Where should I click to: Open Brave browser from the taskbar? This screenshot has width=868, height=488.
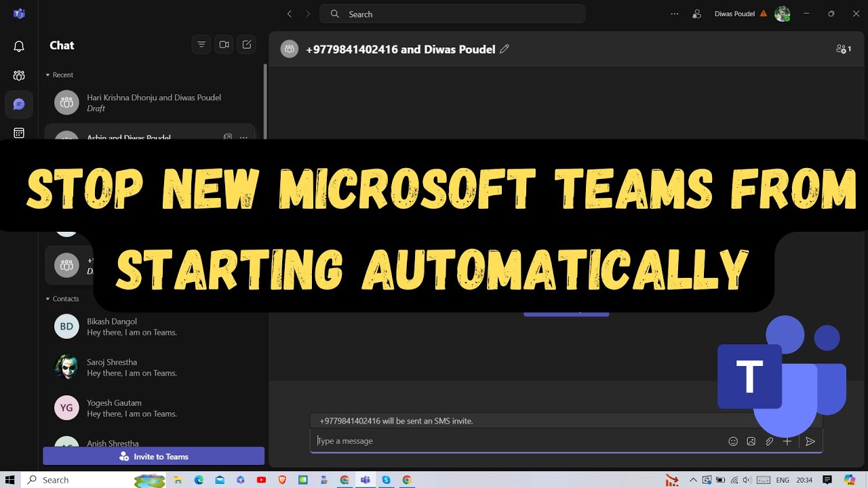(282, 480)
